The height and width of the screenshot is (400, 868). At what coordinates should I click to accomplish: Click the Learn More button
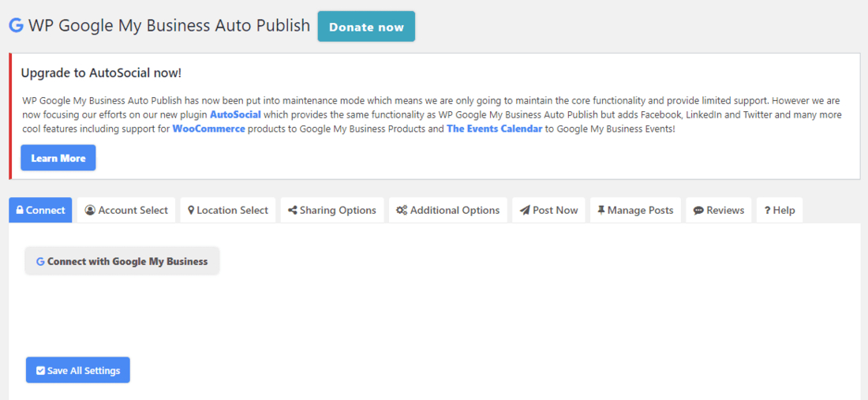point(58,158)
